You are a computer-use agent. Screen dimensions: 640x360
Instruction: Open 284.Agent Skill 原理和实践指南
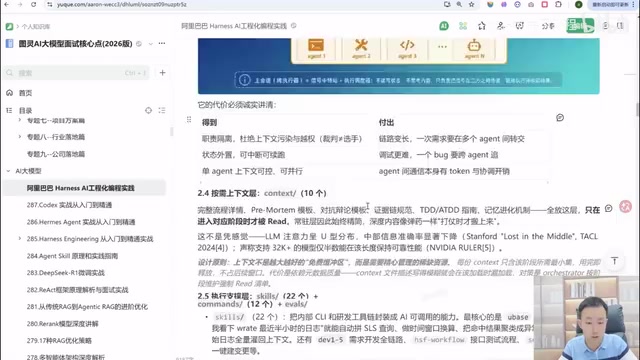click(72, 256)
